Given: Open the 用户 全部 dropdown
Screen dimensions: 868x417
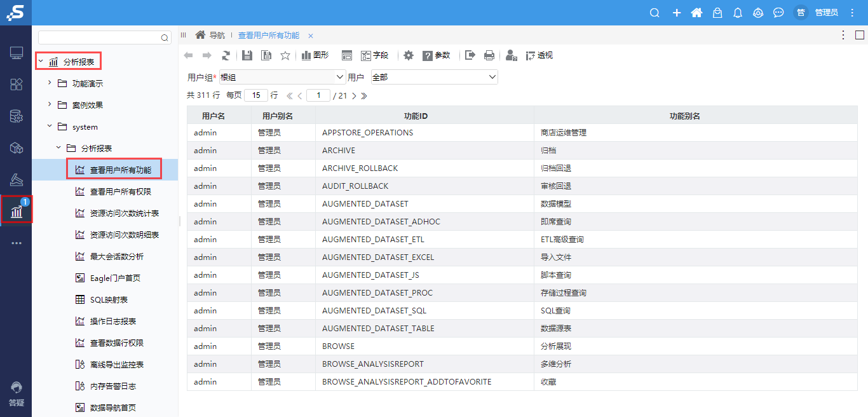Looking at the screenshot, I should (434, 77).
